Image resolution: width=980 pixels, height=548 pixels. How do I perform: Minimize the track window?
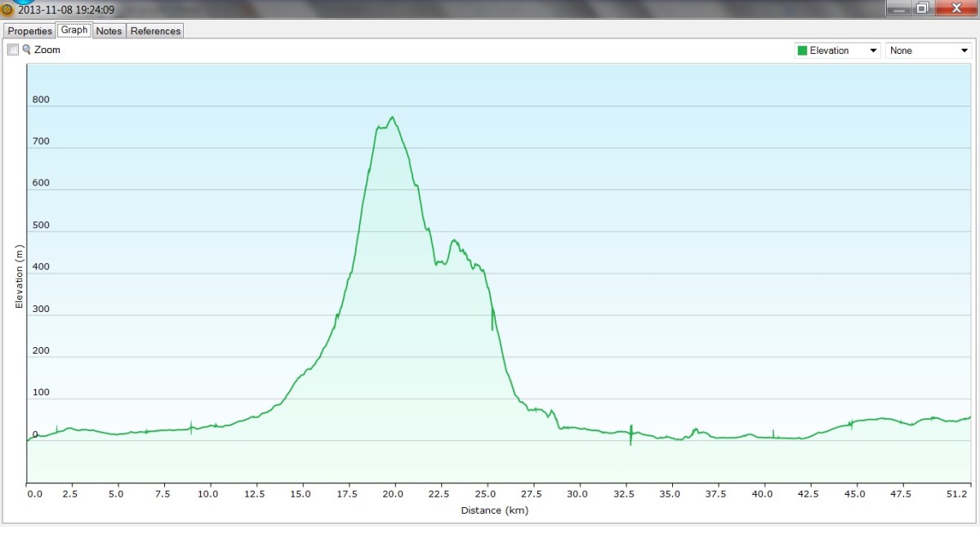(x=899, y=8)
